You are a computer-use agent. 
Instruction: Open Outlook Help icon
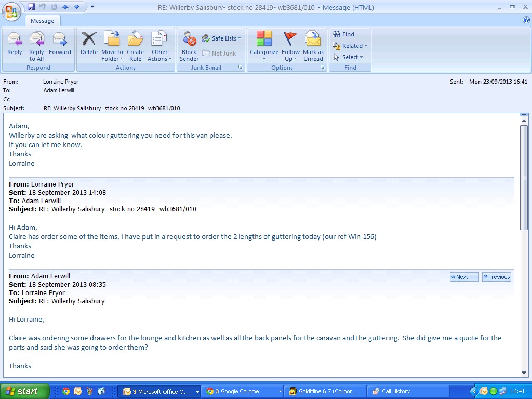click(526, 20)
